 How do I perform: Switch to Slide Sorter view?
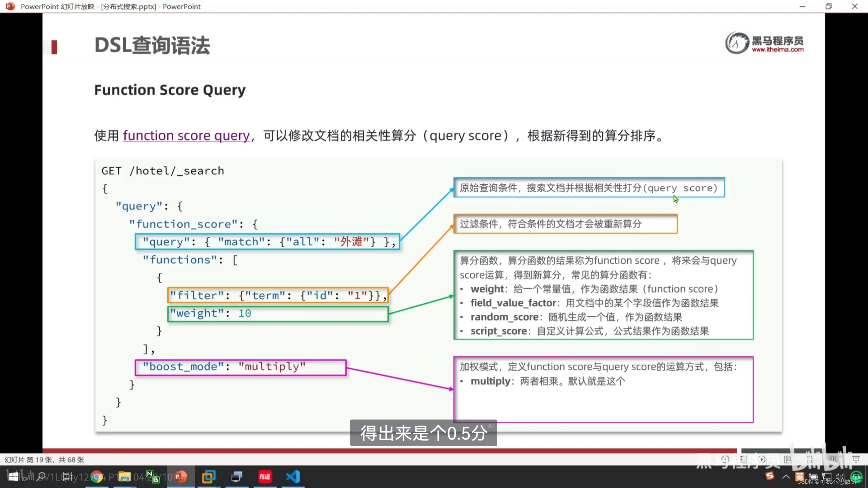[810, 459]
